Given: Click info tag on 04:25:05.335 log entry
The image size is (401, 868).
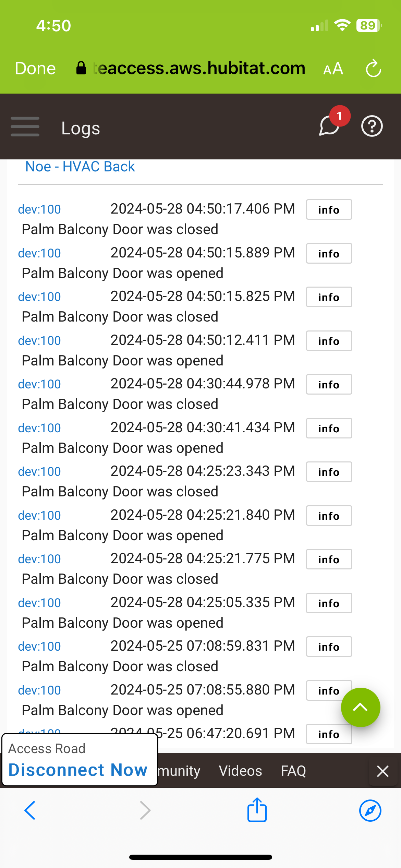Looking at the screenshot, I should click(x=329, y=603).
